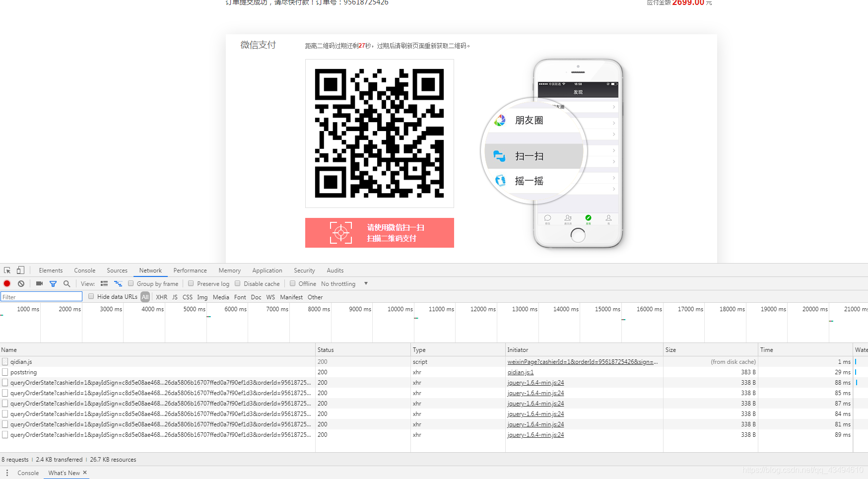Image resolution: width=868 pixels, height=479 pixels.
Task: Filter requests by CSS type
Action: [188, 297]
